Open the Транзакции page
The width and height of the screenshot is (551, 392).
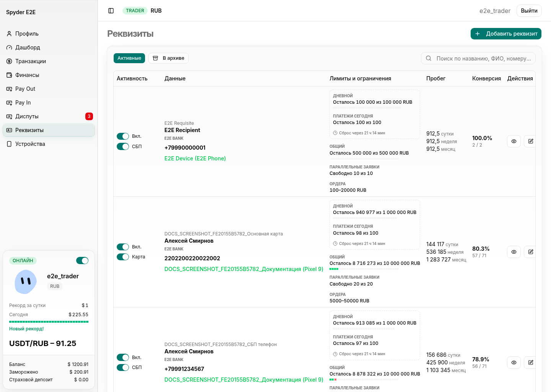coord(49,61)
